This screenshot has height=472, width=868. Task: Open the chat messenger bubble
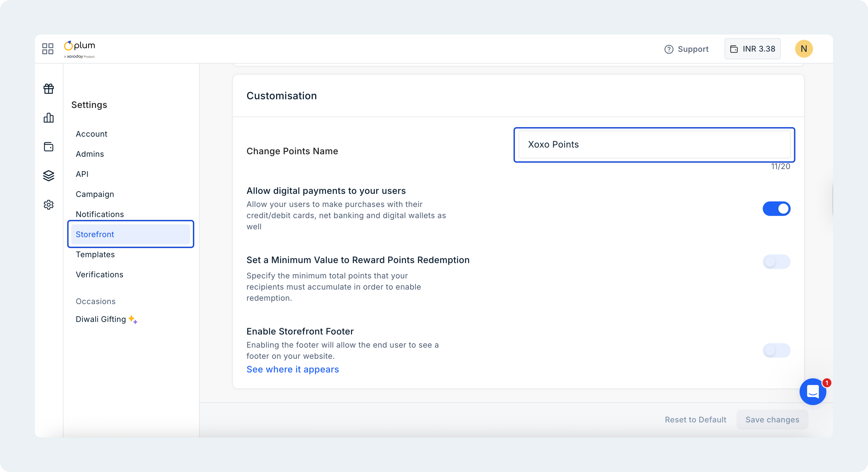click(813, 391)
